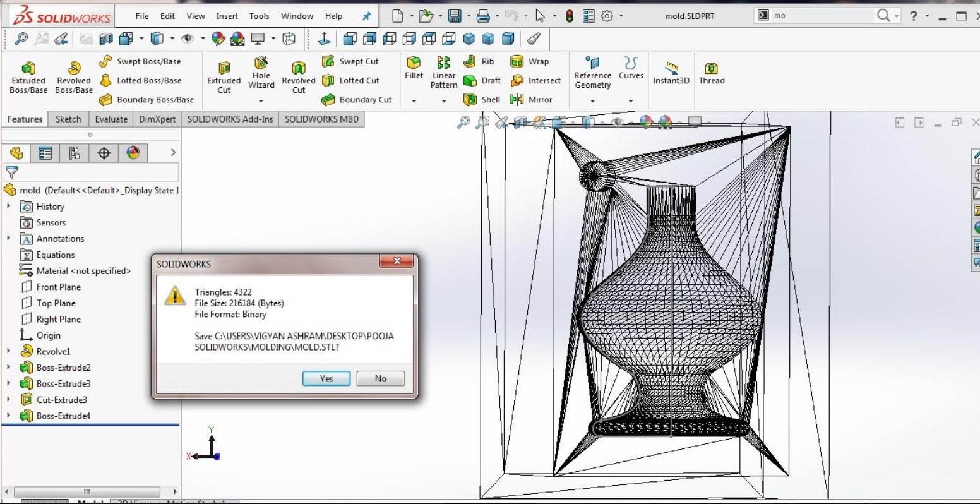Toggle the Instant3D tool
This screenshot has height=504, width=980.
pos(671,73)
